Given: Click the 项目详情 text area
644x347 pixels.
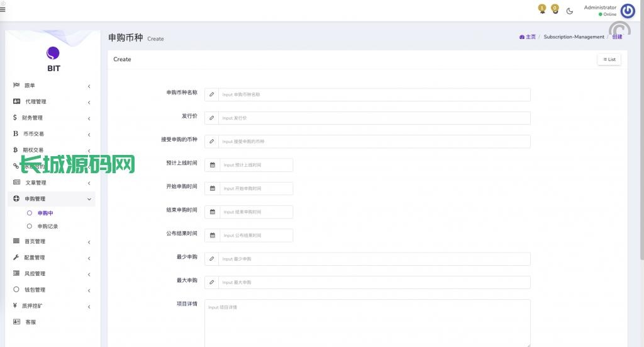Looking at the screenshot, I should pos(367,322).
